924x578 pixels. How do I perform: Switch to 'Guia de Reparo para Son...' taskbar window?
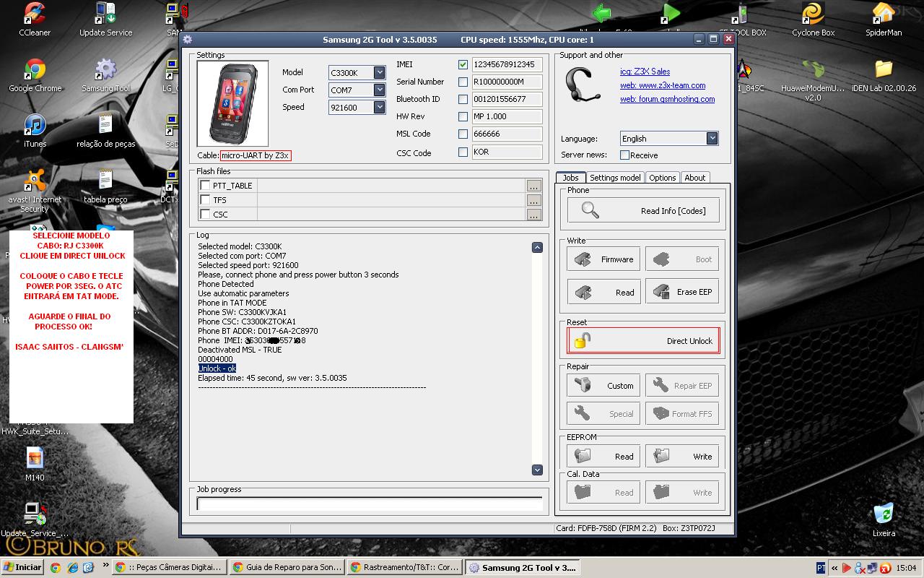pos(287,567)
